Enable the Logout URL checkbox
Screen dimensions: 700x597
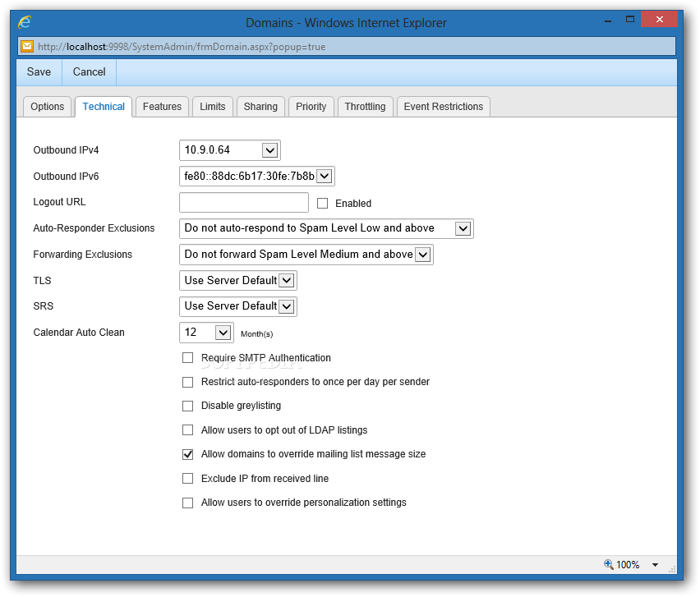pos(322,204)
